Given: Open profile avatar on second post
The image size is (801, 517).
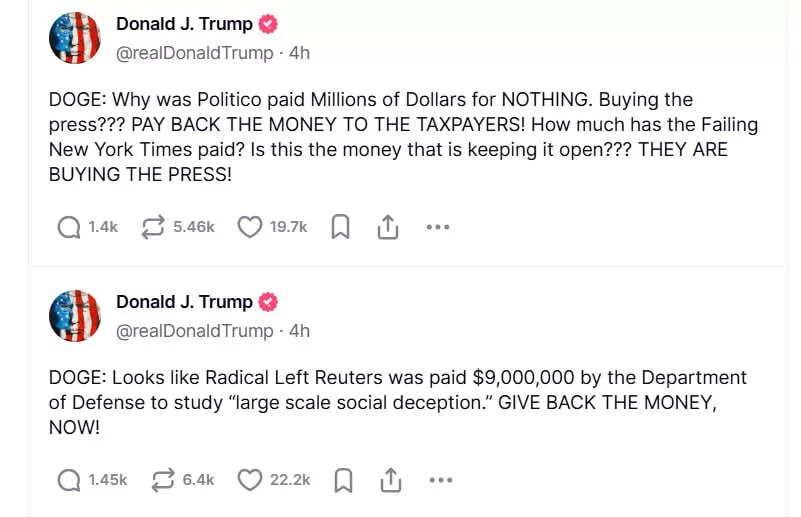Looking at the screenshot, I should click(x=75, y=316).
